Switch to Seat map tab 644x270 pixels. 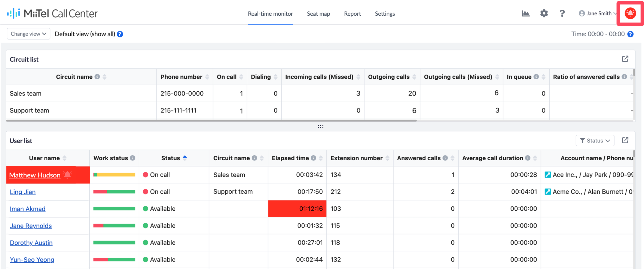tap(318, 14)
